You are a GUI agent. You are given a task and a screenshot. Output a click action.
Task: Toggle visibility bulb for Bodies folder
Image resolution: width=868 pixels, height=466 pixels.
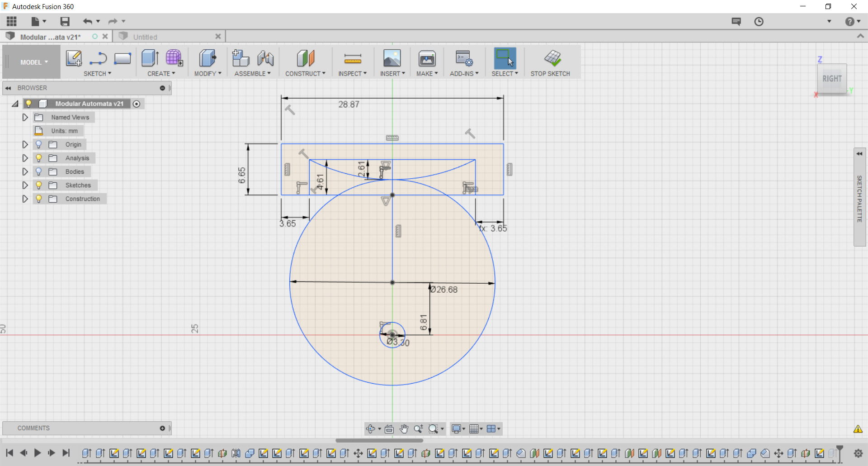(39, 171)
